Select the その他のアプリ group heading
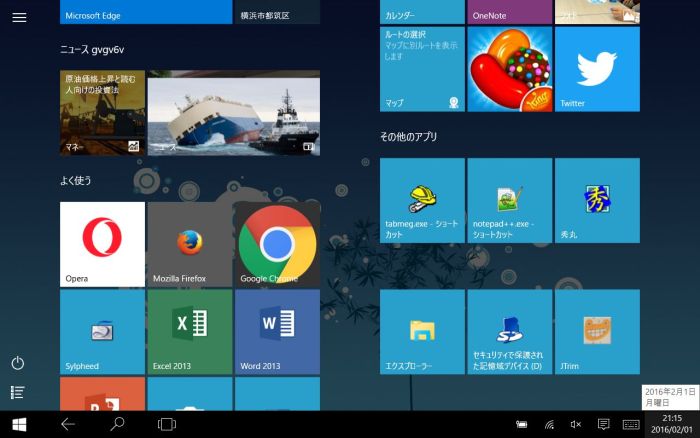700x438 pixels. pos(408,136)
